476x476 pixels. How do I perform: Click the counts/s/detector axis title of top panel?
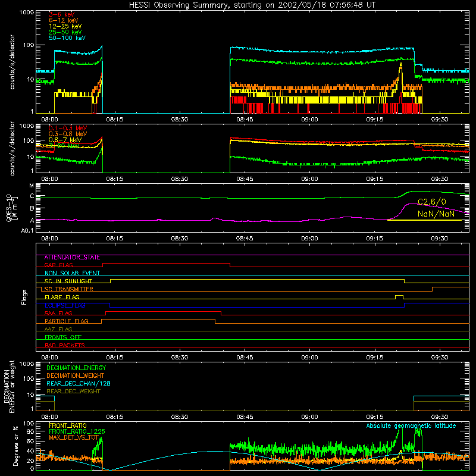pyautogui.click(x=12, y=62)
